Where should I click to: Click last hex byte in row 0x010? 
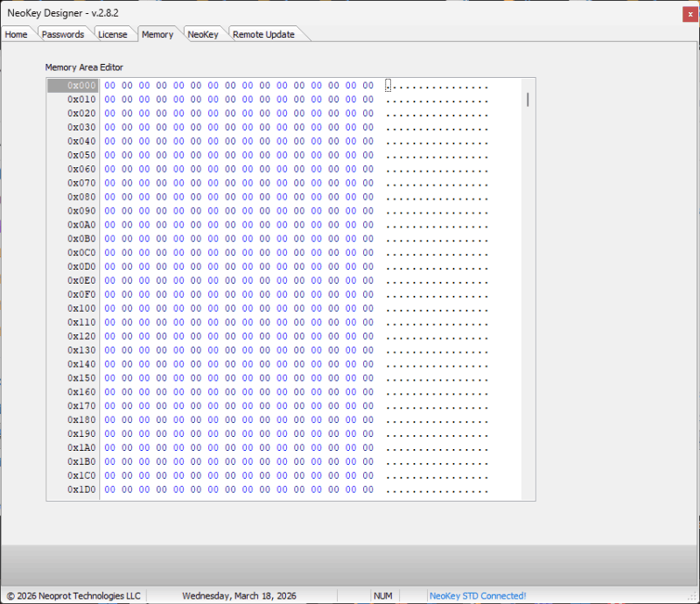click(368, 100)
